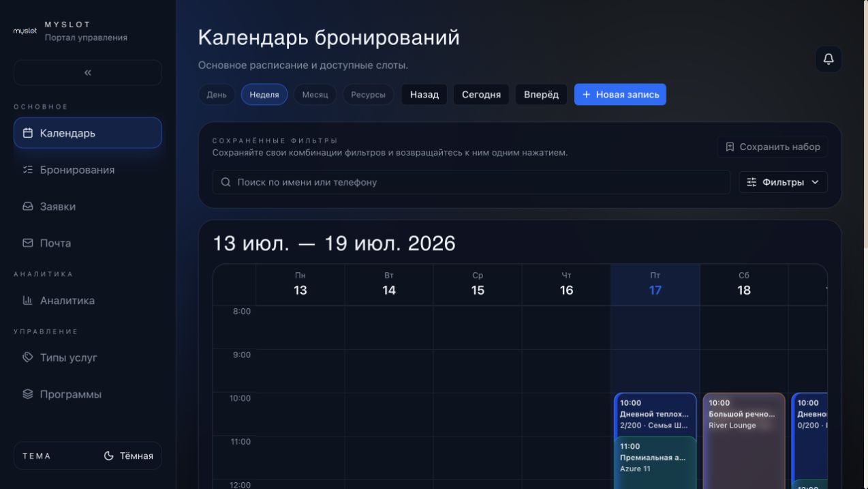Open Бронирования in the sidebar
The image size is (868, 489).
(88, 170)
